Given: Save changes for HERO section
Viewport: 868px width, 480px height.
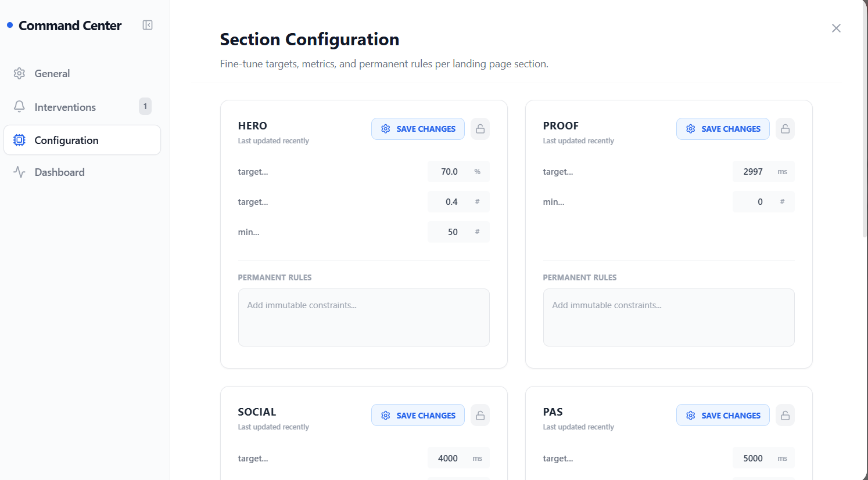Looking at the screenshot, I should pyautogui.click(x=418, y=129).
